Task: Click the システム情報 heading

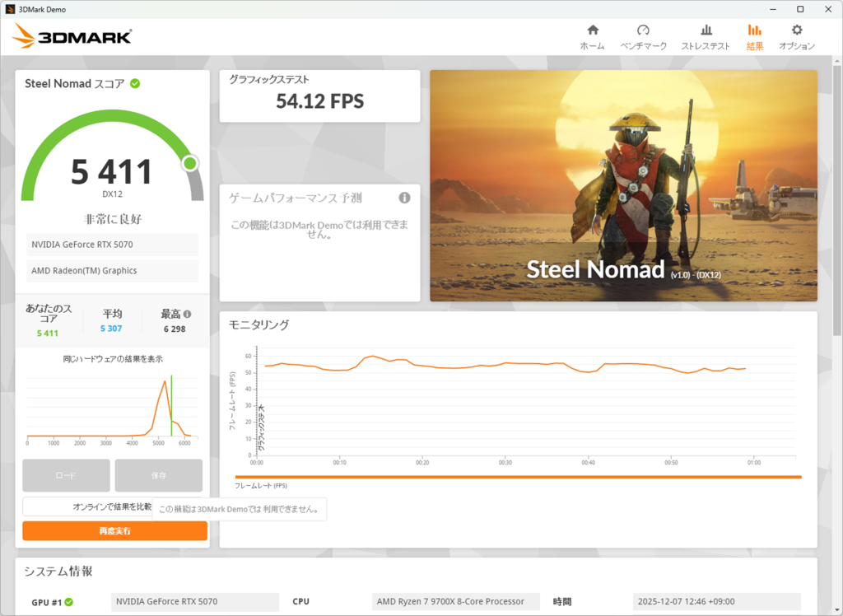Action: pos(58,572)
